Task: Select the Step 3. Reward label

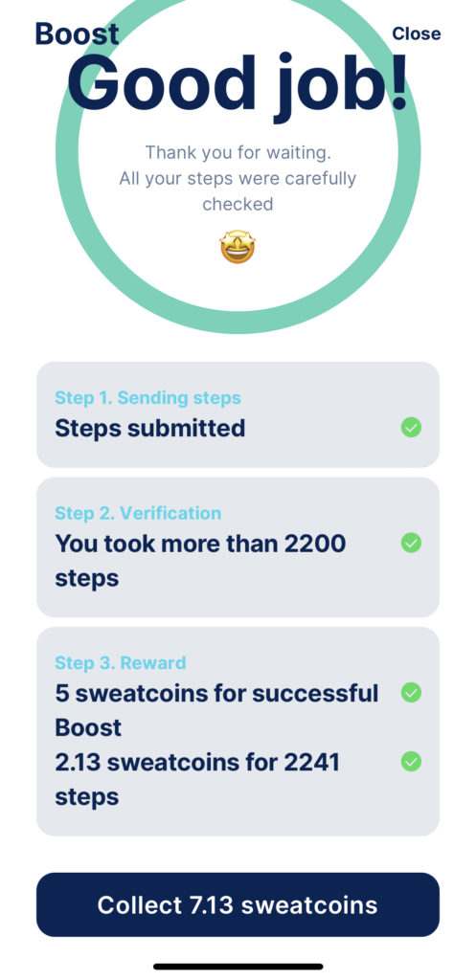Action: (120, 662)
